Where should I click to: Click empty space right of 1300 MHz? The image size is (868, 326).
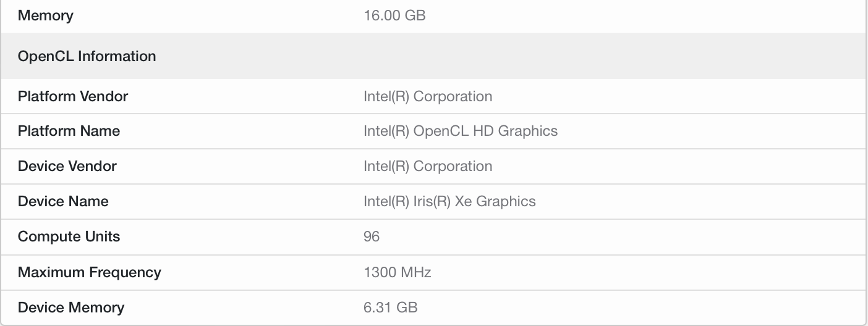coord(618,272)
